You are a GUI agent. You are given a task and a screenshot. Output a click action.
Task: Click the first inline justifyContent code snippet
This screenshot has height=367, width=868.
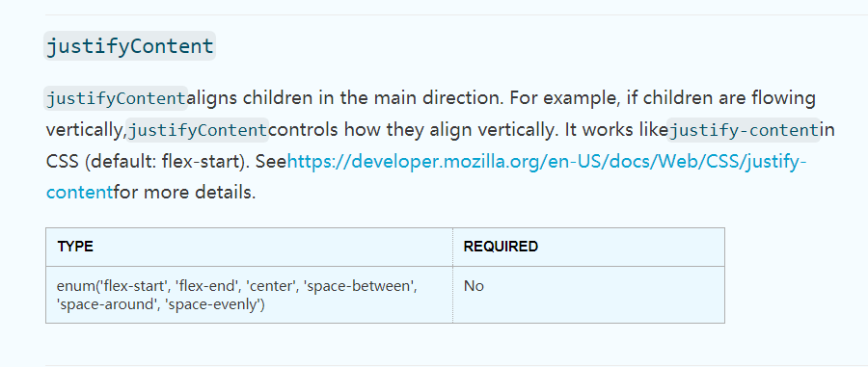pos(116,99)
